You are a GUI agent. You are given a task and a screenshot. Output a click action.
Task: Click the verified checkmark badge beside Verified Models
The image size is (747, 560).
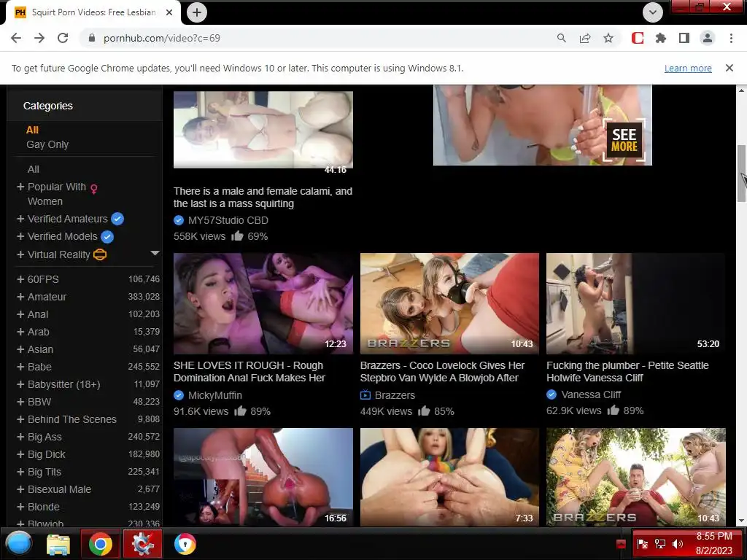[107, 237]
